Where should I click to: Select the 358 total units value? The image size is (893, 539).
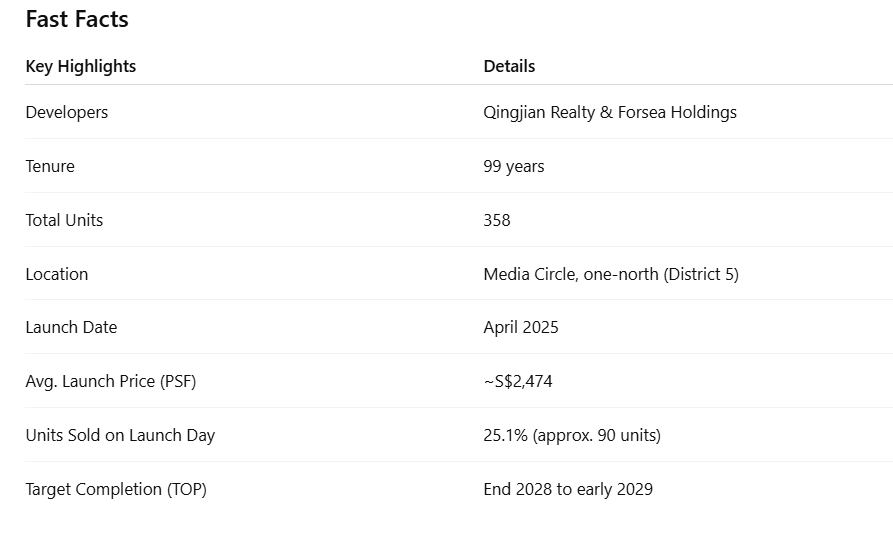497,220
